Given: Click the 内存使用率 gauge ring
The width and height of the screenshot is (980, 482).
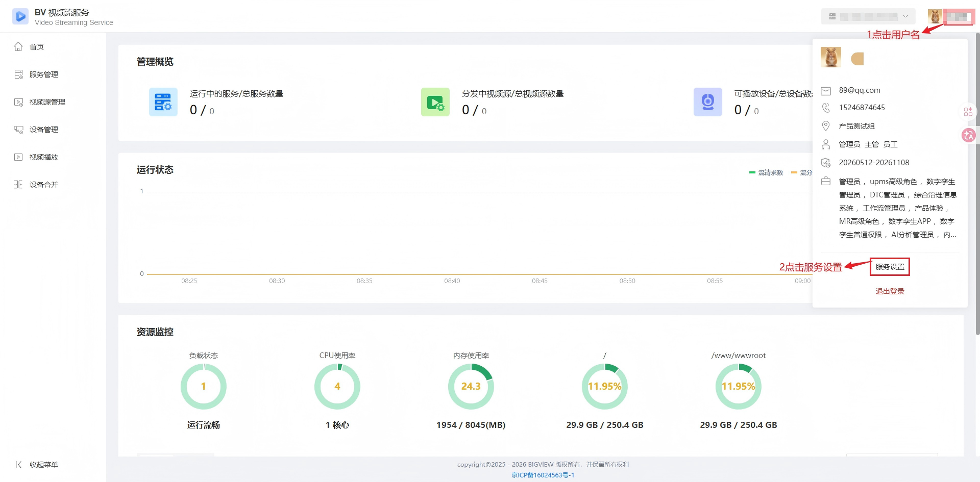Looking at the screenshot, I should click(471, 386).
